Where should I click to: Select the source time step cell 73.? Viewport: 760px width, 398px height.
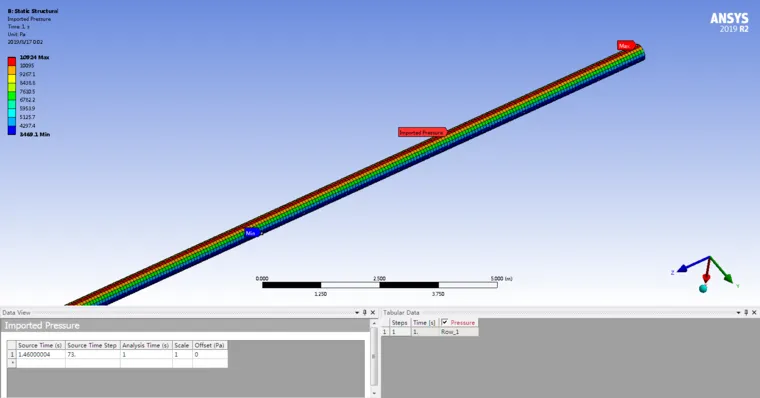pyautogui.click(x=92, y=354)
